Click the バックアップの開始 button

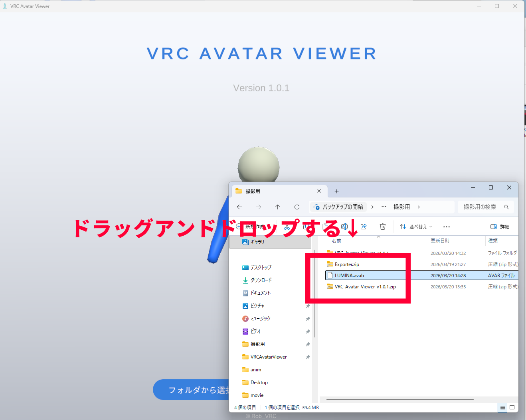click(338, 207)
